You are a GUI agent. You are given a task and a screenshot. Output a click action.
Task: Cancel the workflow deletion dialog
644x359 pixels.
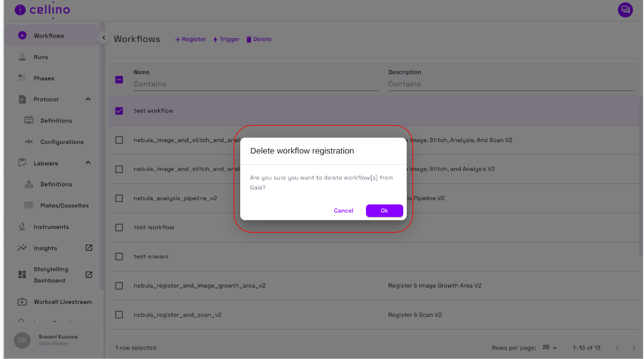343,210
